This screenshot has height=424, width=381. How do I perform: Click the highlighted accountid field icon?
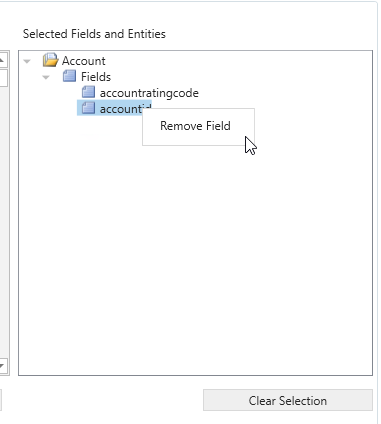click(x=88, y=108)
